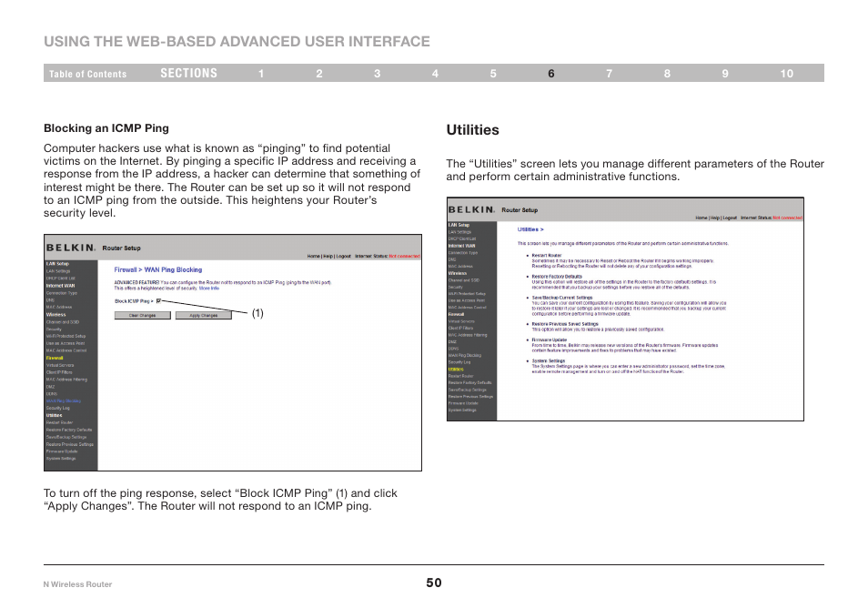Tick the Block ICMP Ping checkbox

[159, 301]
